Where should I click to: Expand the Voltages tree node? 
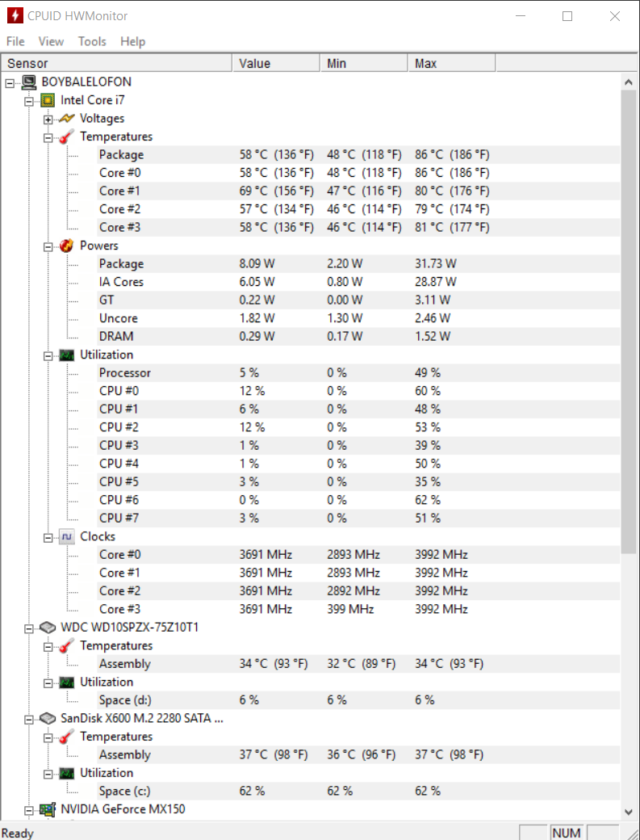[48, 119]
